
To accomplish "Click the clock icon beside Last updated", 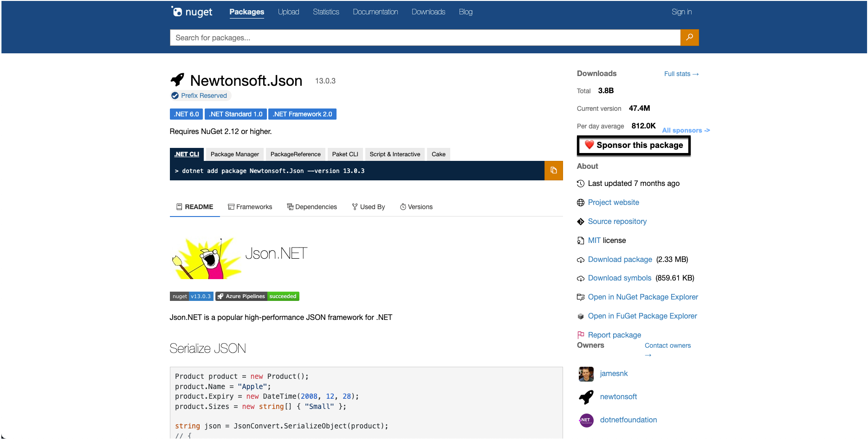I will click(581, 184).
